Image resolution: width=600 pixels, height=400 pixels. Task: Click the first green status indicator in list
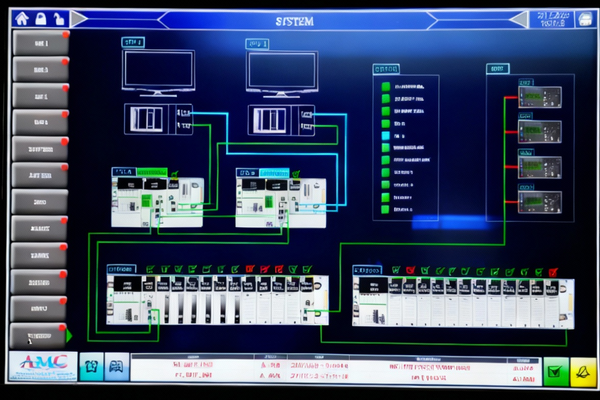point(385,86)
